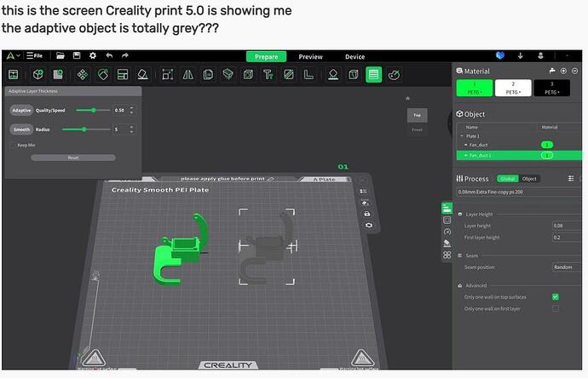Switch to the Preview tab
Image resolution: width=588 pixels, height=378 pixels.
[x=310, y=57]
